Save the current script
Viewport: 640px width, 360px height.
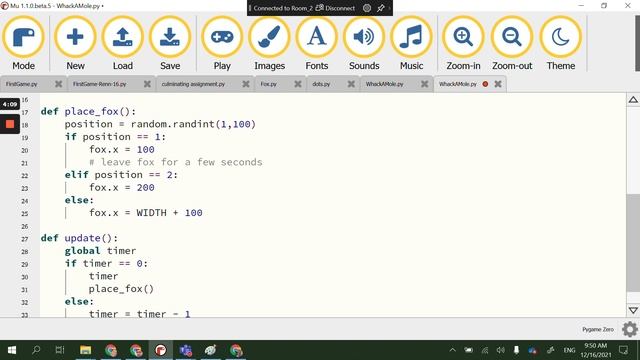tap(170, 43)
